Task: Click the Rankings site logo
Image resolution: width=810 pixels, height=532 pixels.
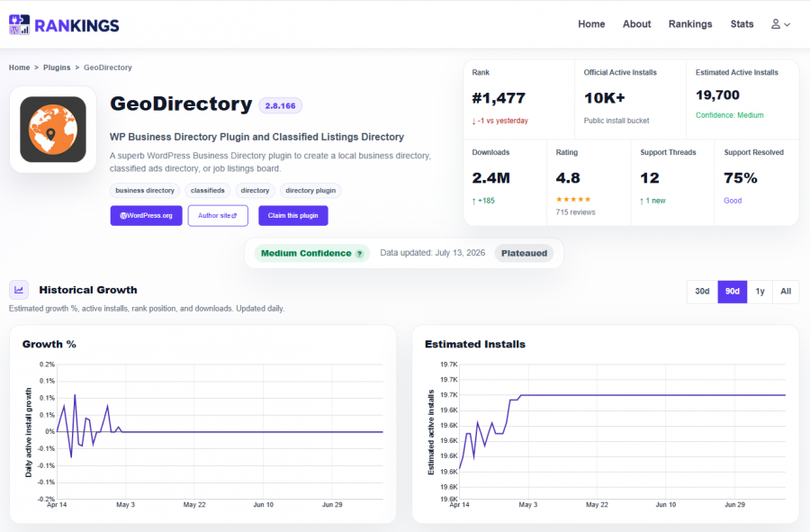Action: pos(64,25)
